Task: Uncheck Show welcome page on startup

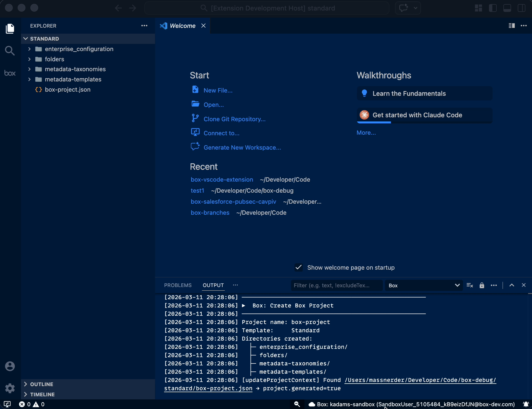Action: [x=299, y=267]
